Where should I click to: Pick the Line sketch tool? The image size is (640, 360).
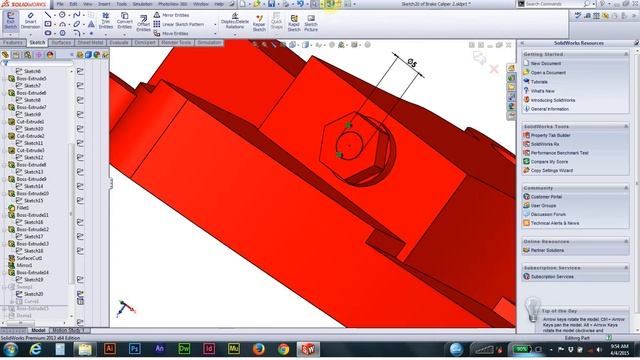pos(48,15)
